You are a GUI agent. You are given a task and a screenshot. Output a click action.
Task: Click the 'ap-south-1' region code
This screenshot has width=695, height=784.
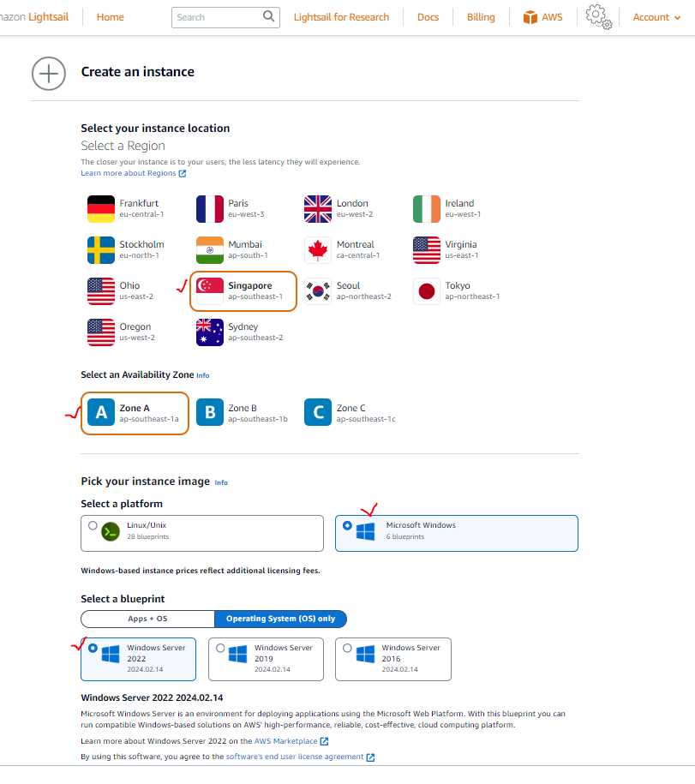tap(248, 255)
